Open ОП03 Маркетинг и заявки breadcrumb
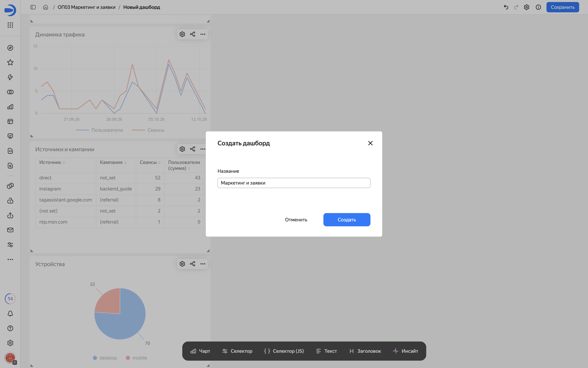 [x=87, y=7]
